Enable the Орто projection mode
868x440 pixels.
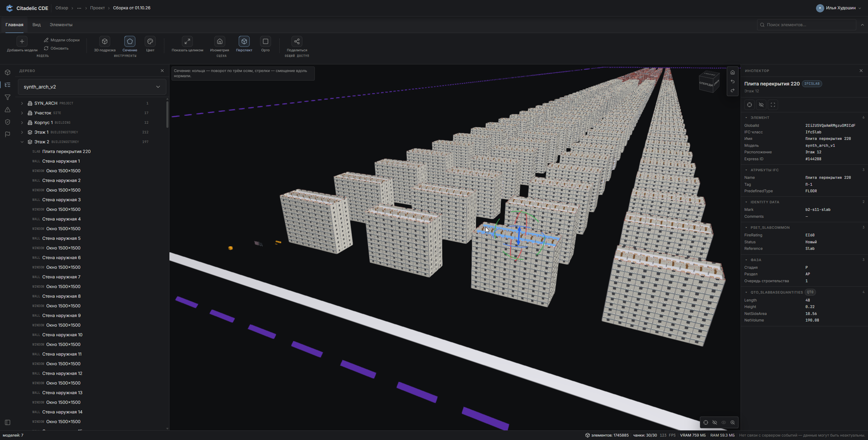[x=266, y=41]
